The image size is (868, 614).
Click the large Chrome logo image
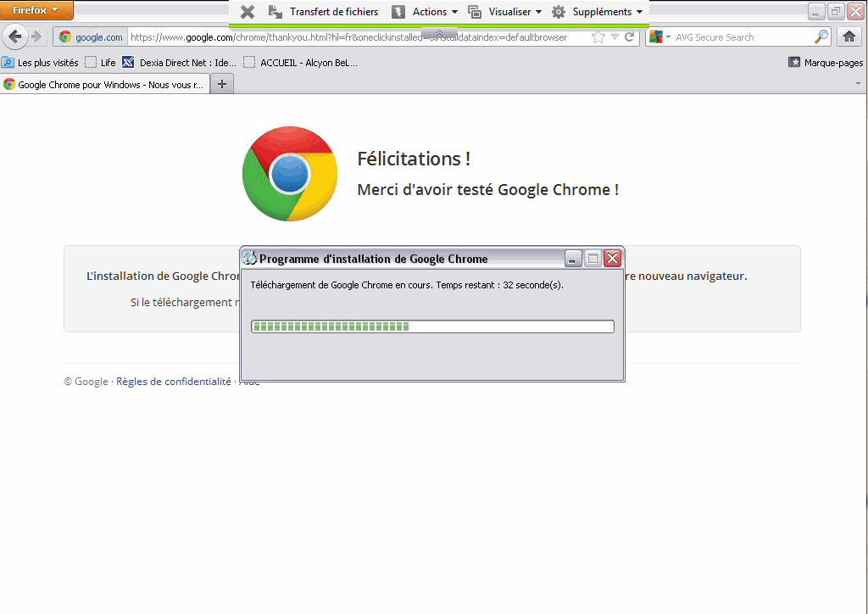click(290, 174)
